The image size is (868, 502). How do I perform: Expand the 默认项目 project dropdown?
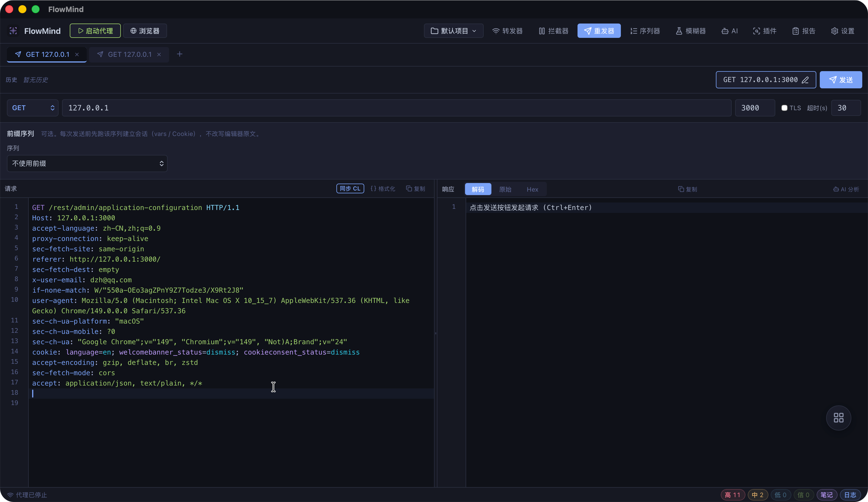click(453, 31)
